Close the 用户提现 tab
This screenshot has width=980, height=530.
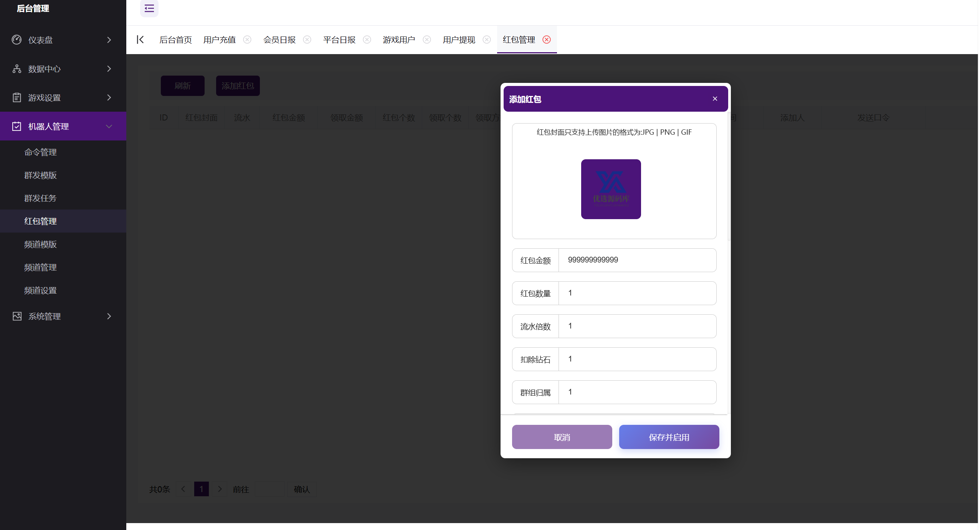(x=487, y=40)
